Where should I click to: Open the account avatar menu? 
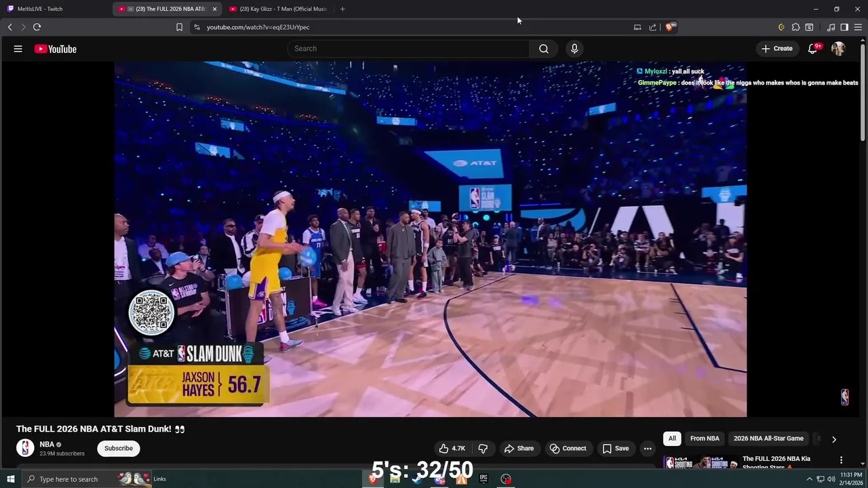[838, 49]
